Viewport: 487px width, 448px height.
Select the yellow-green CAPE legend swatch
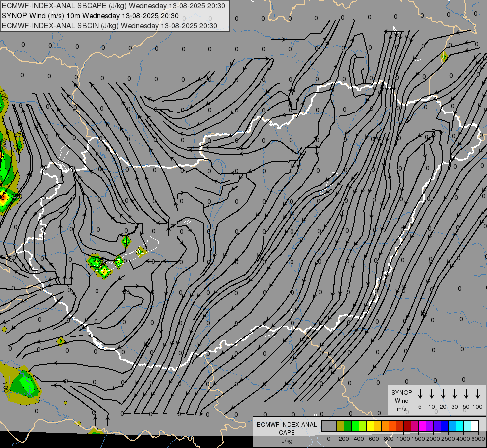click(x=363, y=426)
